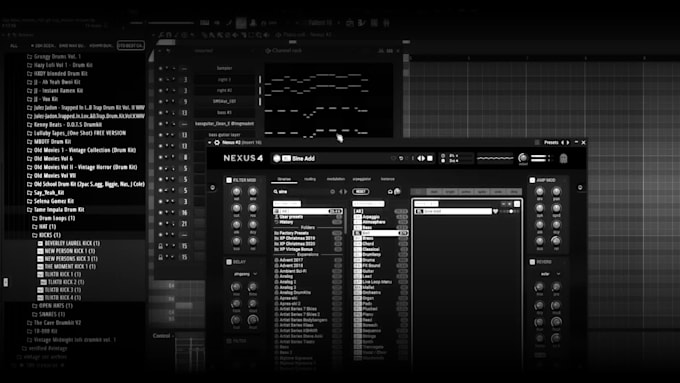Select the Advent 2017 expansion

pyautogui.click(x=309, y=260)
